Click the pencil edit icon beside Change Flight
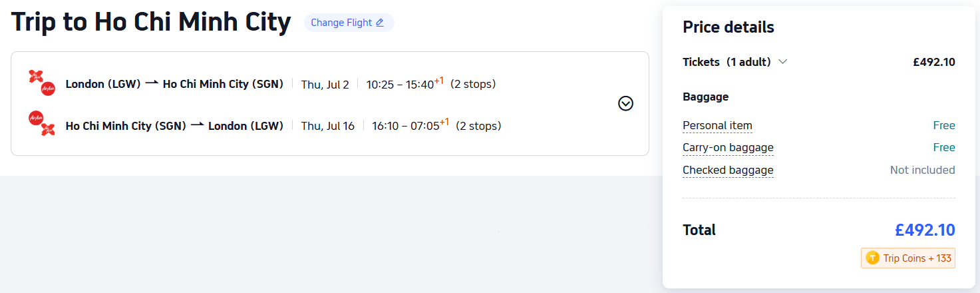The width and height of the screenshot is (980, 293). coord(380,23)
